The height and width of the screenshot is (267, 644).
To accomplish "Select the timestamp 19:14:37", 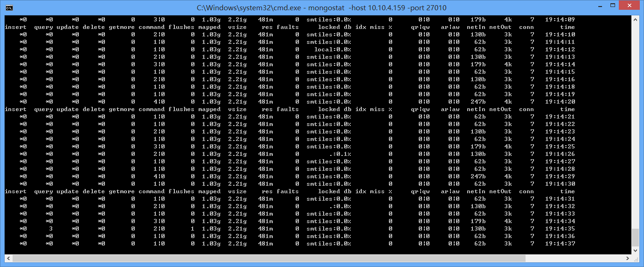I will 560,244.
